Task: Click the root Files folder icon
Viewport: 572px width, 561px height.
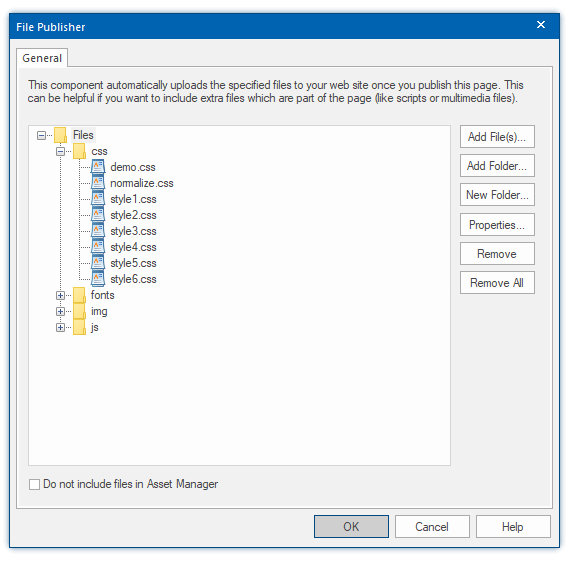Action: (x=61, y=135)
